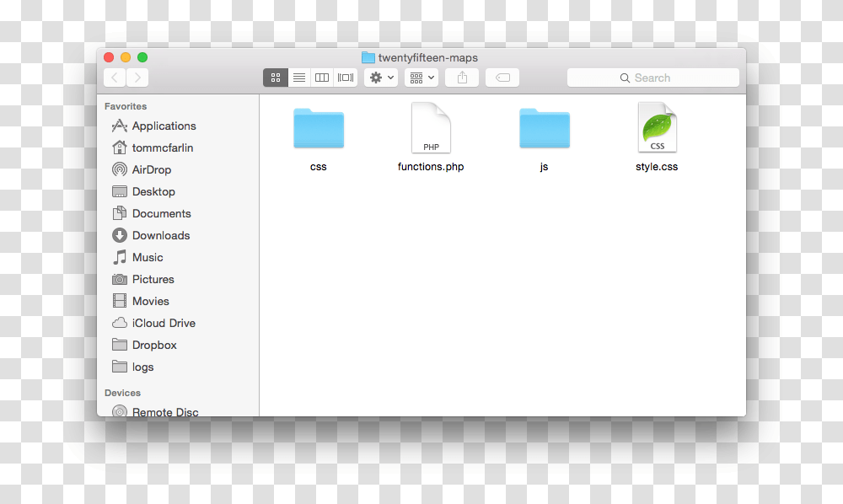The height and width of the screenshot is (504, 843).
Task: Select the style.css file icon
Action: coord(657,128)
